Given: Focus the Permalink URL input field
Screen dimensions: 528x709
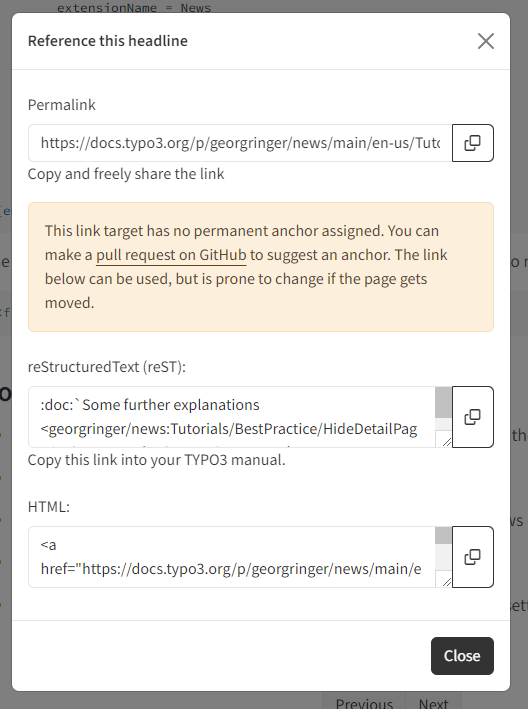Looking at the screenshot, I should (x=240, y=143).
